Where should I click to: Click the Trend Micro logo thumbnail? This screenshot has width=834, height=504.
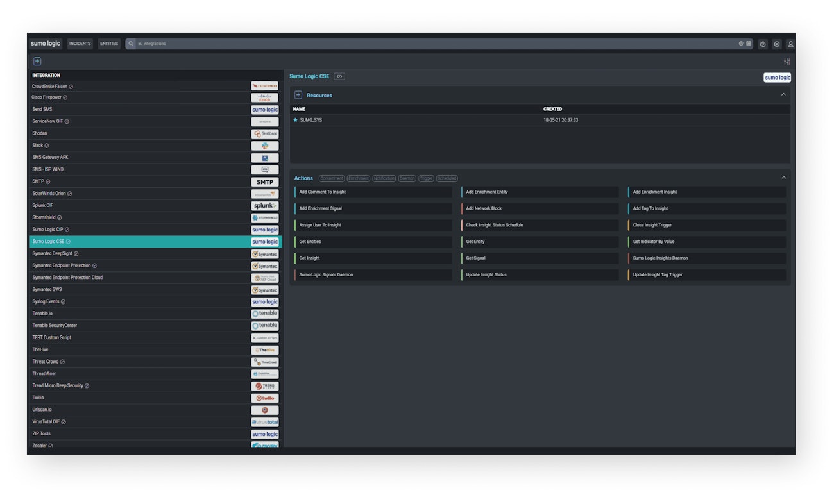[x=265, y=386]
